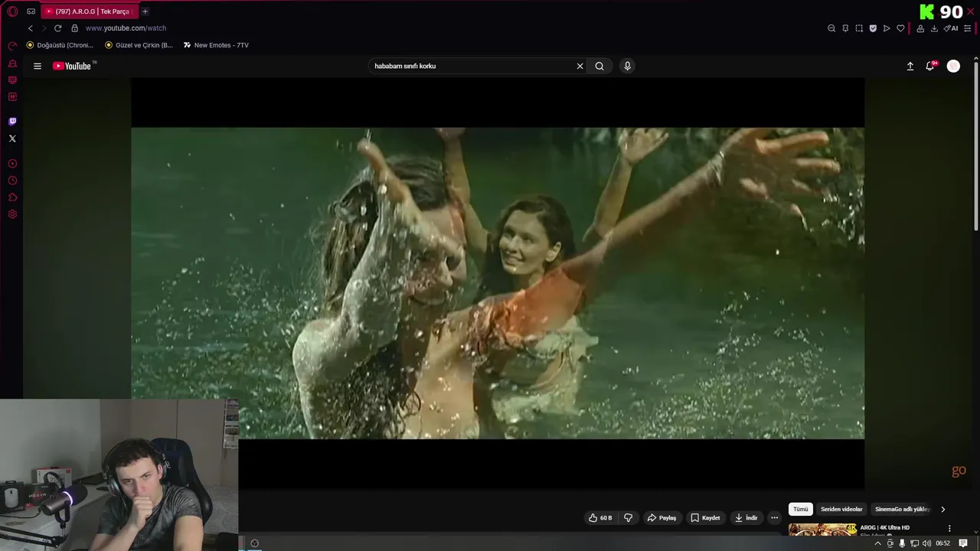Open the browser downloads panel
The width and height of the screenshot is (980, 551).
pyautogui.click(x=934, y=28)
